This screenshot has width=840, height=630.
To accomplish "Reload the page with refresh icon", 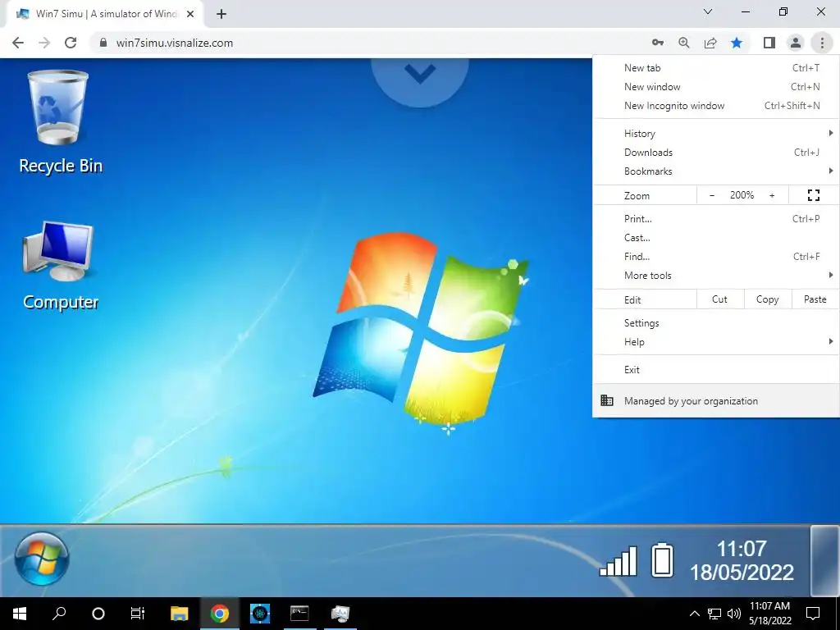I will tap(71, 43).
